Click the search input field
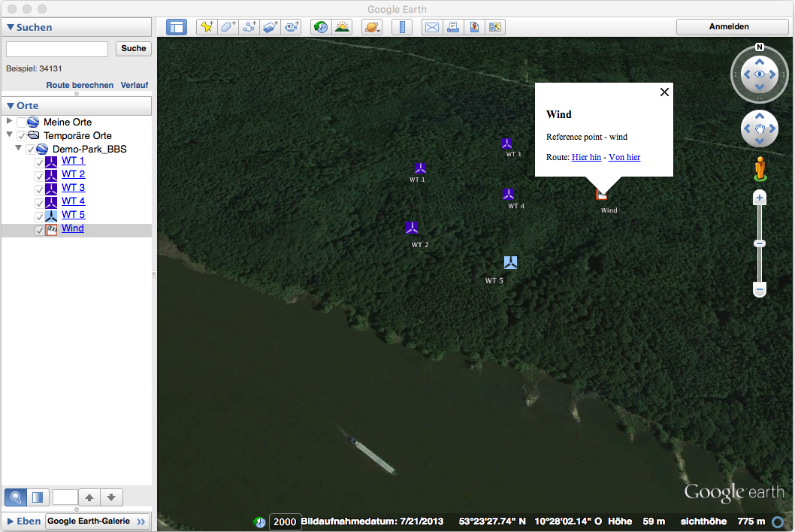This screenshot has height=532, width=795. [x=57, y=49]
